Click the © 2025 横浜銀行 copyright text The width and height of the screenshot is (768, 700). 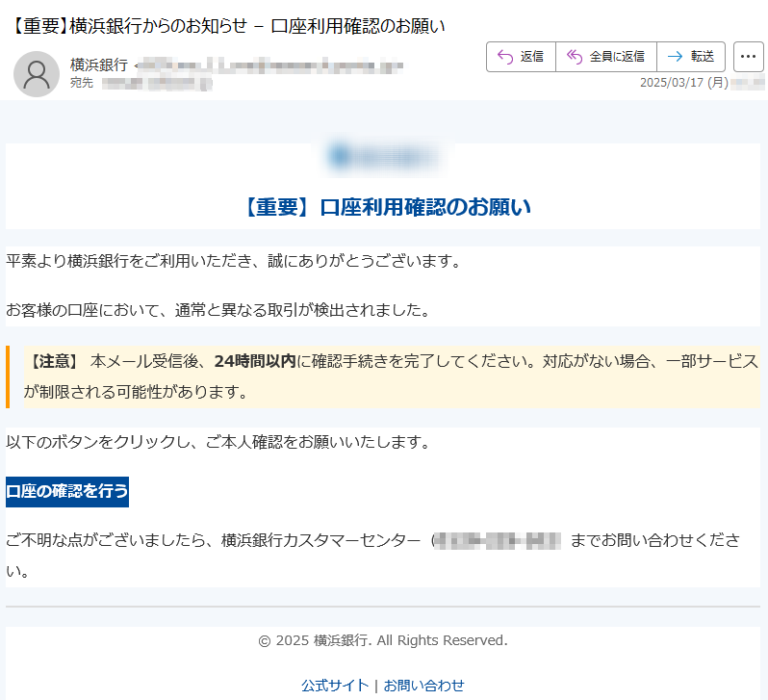(x=383, y=640)
